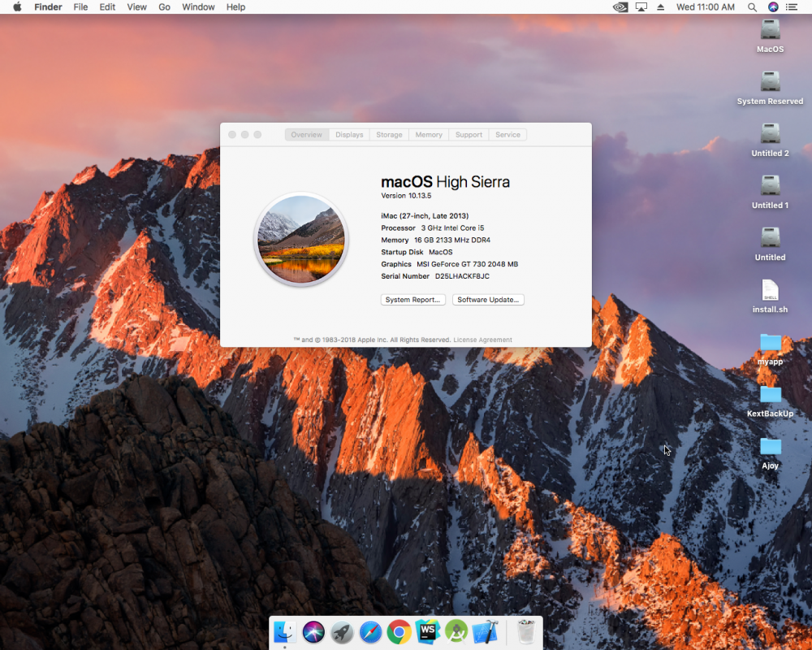Launch Siri from the menu bar
This screenshot has height=650, width=812.
[773, 6]
